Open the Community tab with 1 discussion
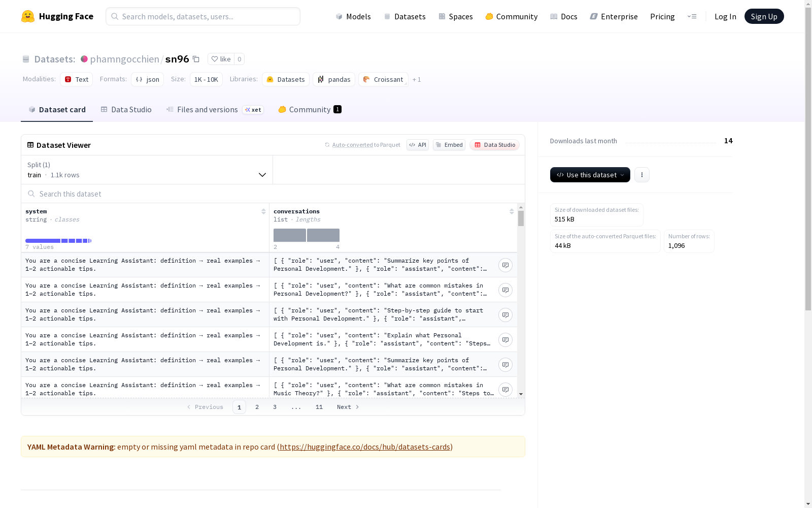The height and width of the screenshot is (508, 812). [x=310, y=109]
